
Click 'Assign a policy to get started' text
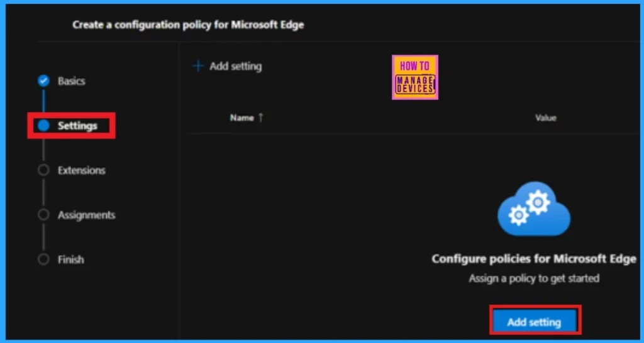(534, 278)
